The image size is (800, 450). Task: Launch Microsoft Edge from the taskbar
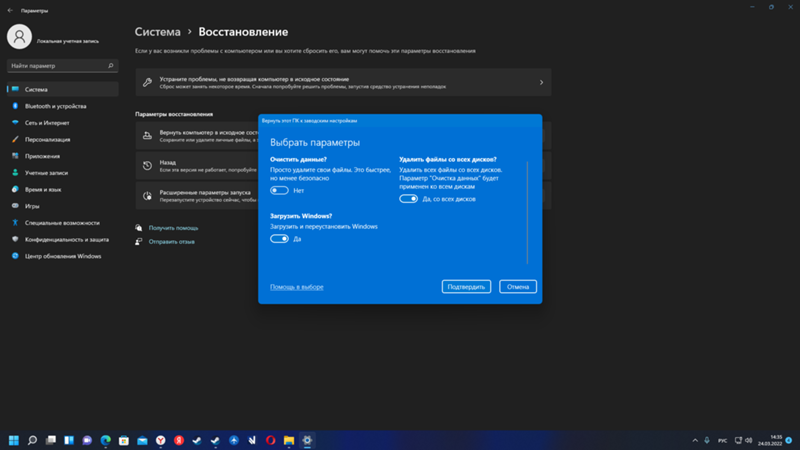106,440
